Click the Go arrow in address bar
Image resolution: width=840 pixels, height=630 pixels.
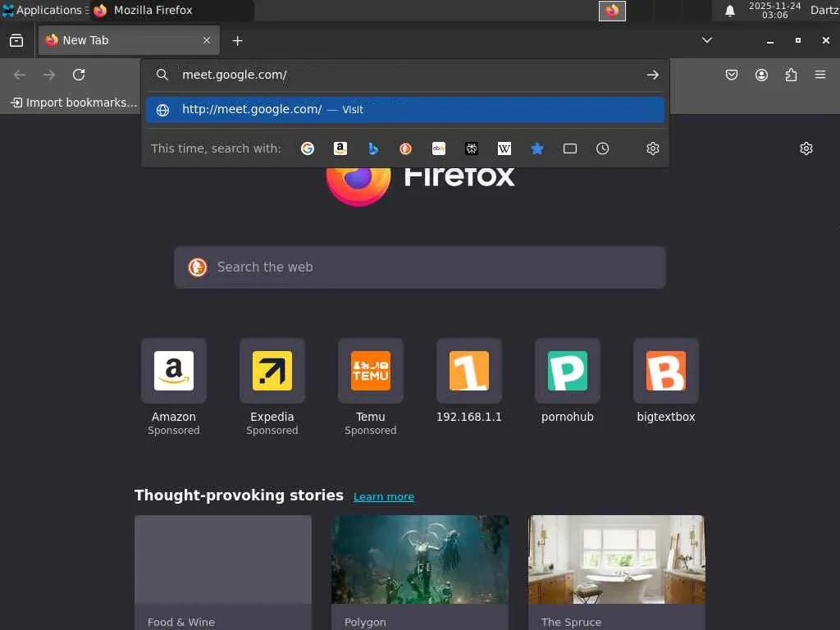tap(652, 75)
